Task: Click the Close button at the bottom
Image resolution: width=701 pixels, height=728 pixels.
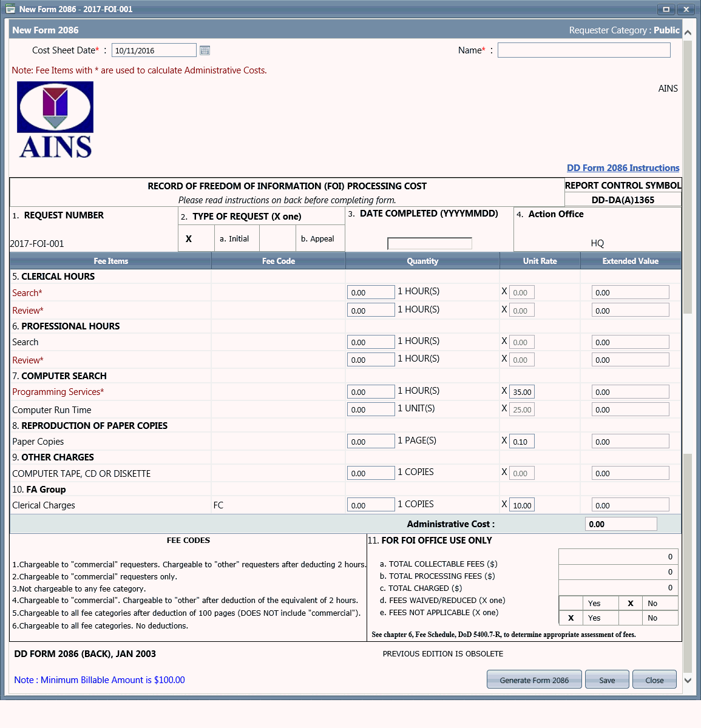Action: (654, 679)
